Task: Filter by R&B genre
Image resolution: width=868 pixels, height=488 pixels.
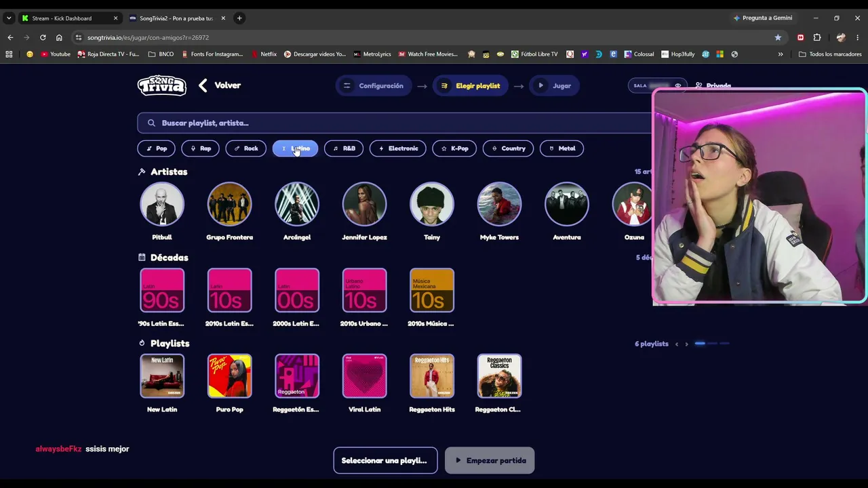Action: (x=343, y=148)
